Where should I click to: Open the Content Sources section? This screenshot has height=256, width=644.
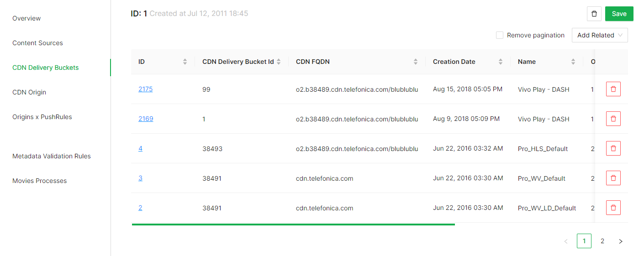tap(37, 43)
